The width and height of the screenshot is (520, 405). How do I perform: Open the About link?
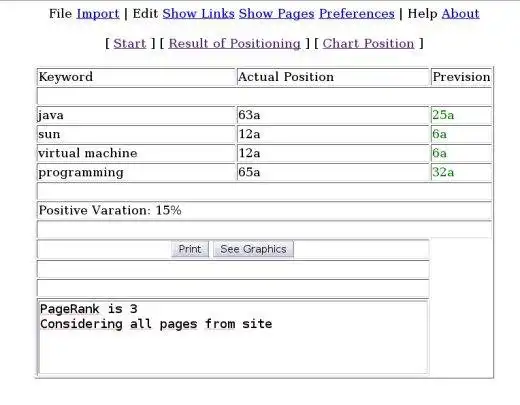(460, 14)
